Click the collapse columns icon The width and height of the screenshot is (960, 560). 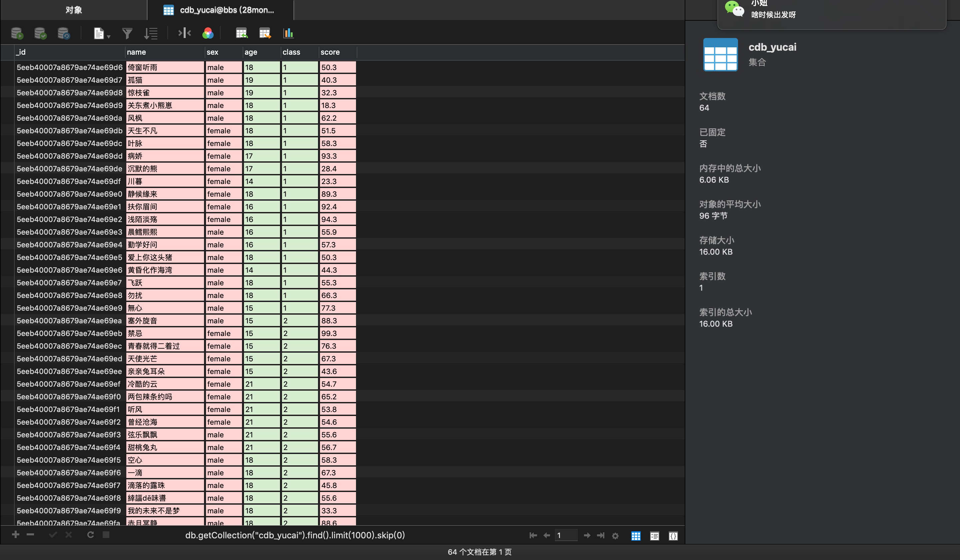pyautogui.click(x=184, y=33)
